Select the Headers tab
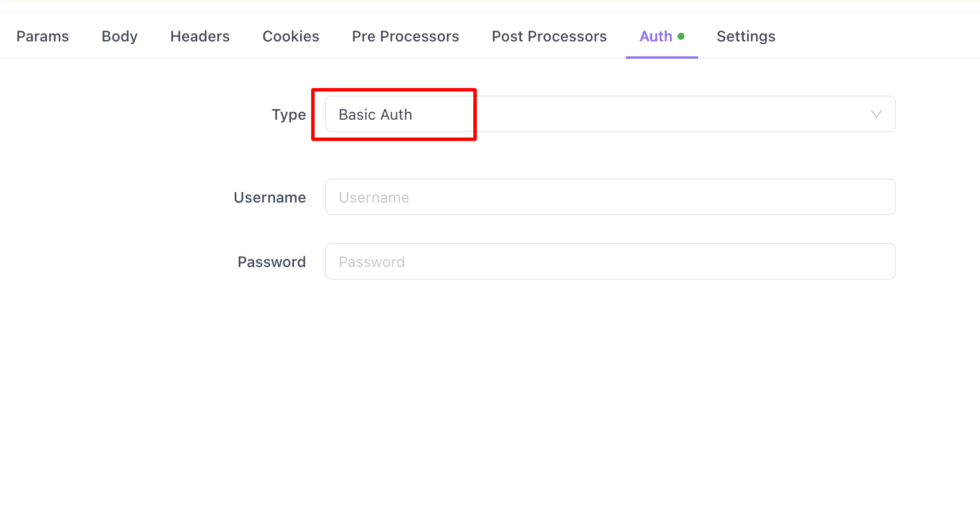This screenshot has width=980, height=511. point(200,36)
